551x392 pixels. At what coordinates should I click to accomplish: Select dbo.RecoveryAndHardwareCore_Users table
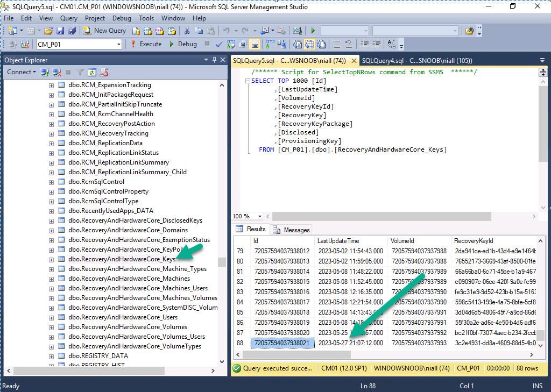click(123, 317)
